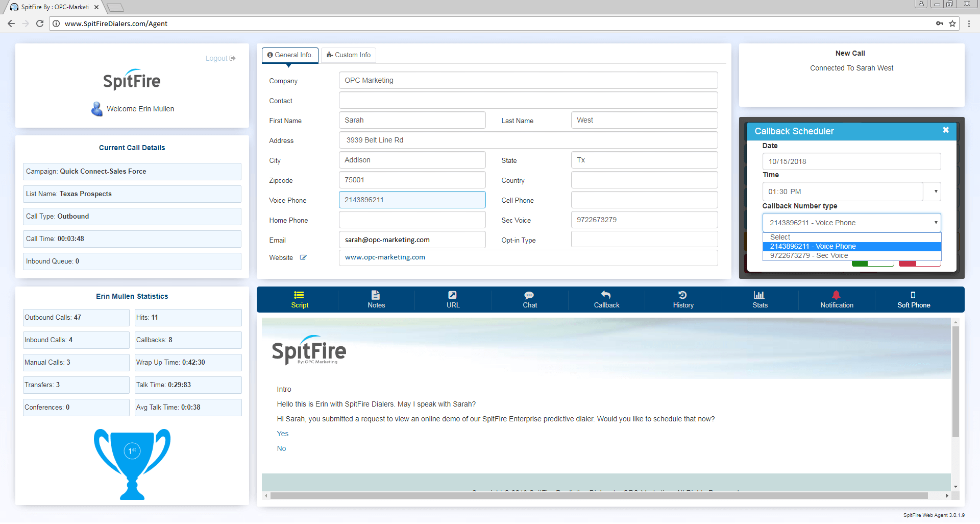This screenshot has width=980, height=524.
Task: Click the Company input field
Action: click(528, 80)
